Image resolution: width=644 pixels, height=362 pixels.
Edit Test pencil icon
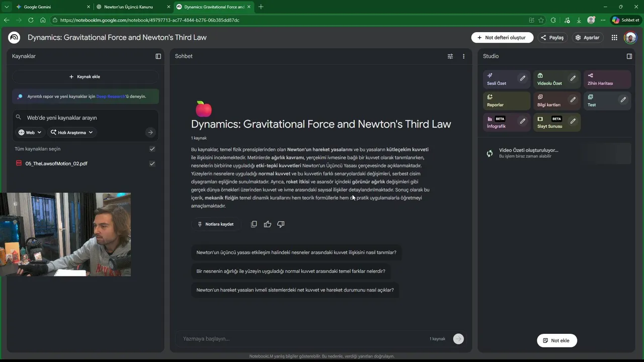click(x=623, y=100)
